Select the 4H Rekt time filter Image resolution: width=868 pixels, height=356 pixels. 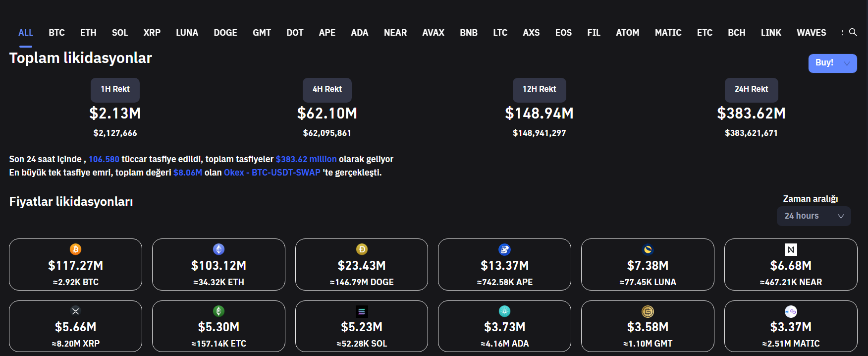point(327,89)
